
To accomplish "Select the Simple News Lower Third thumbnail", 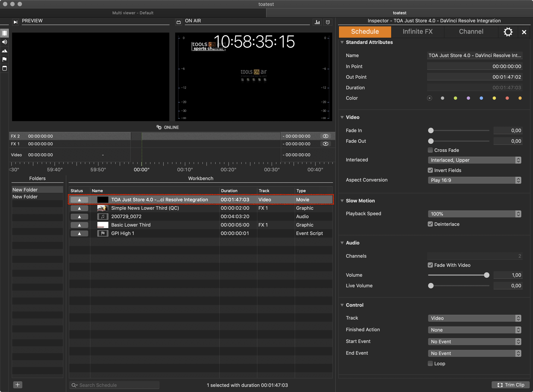I will [103, 208].
